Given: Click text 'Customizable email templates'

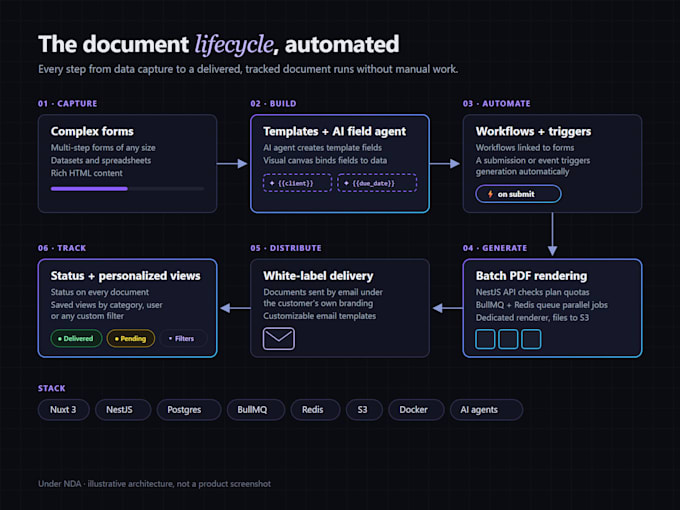Looking at the screenshot, I should [319, 316].
